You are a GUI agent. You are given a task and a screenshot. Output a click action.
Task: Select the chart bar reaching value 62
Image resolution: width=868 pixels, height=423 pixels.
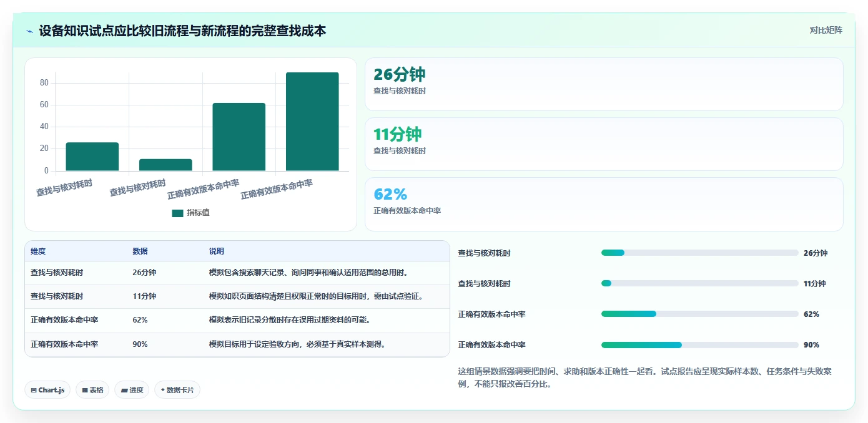click(x=239, y=137)
